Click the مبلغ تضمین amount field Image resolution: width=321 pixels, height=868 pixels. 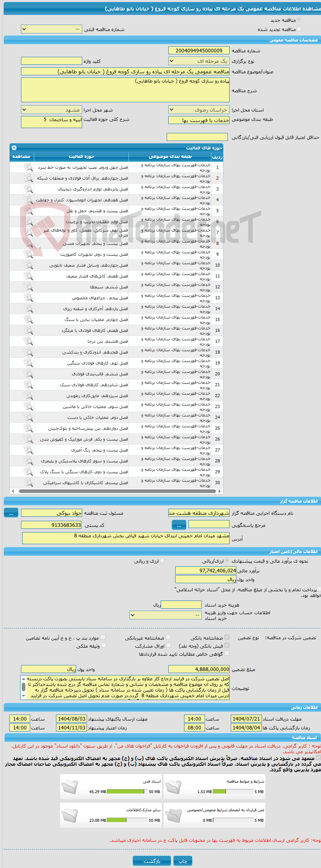tap(199, 669)
